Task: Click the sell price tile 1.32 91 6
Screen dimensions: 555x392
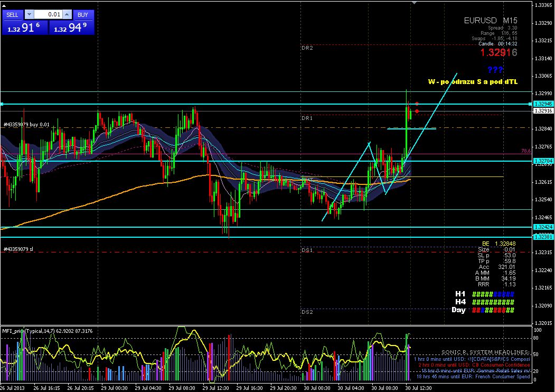Action: pos(25,27)
